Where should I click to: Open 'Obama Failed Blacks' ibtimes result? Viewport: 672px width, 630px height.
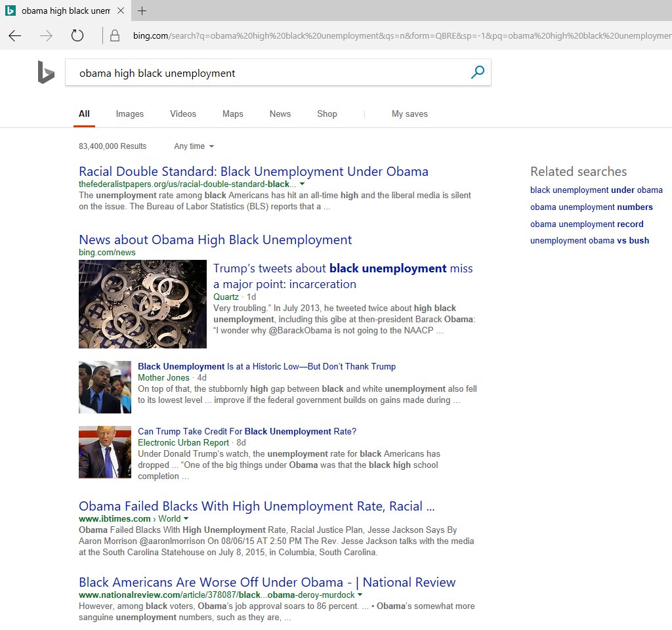(257, 506)
